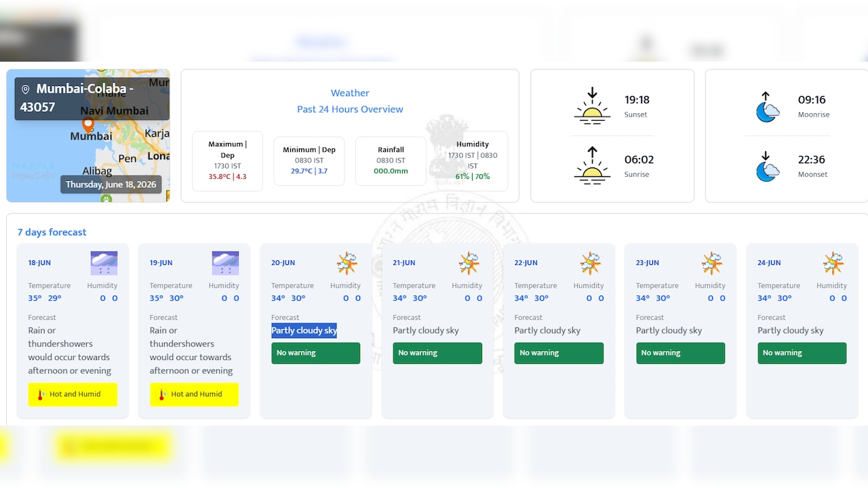Click the rain cloud icon on the 18-JUN card
Image resolution: width=868 pixels, height=488 pixels.
tap(104, 263)
